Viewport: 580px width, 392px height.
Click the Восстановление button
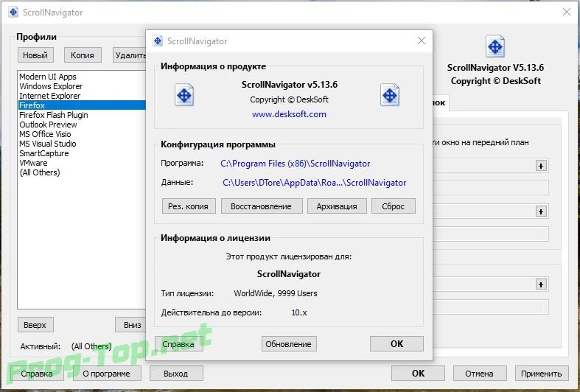tap(262, 206)
